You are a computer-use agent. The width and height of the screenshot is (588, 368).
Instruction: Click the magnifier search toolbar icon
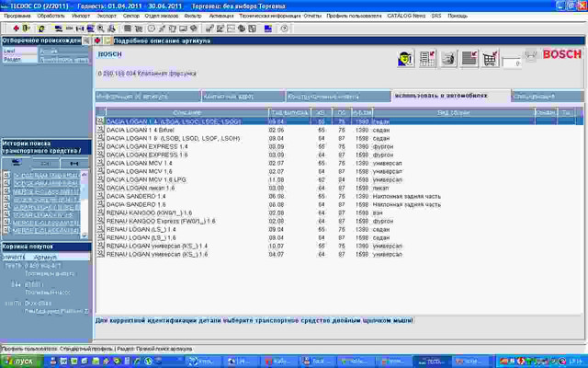(101, 29)
